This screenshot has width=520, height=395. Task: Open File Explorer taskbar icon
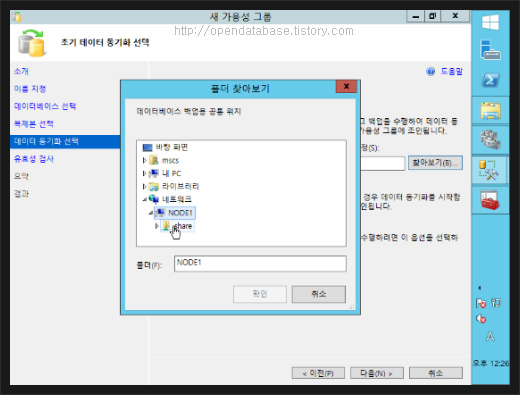tap(490, 111)
